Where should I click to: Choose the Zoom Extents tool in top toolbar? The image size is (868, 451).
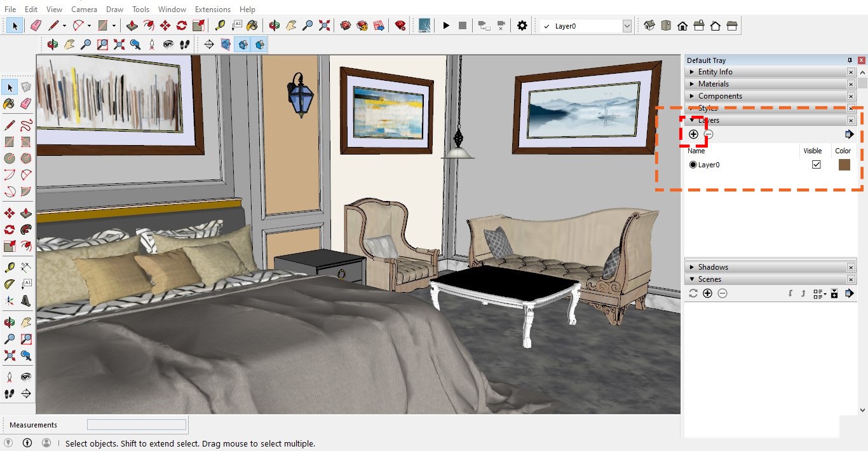pyautogui.click(x=324, y=25)
